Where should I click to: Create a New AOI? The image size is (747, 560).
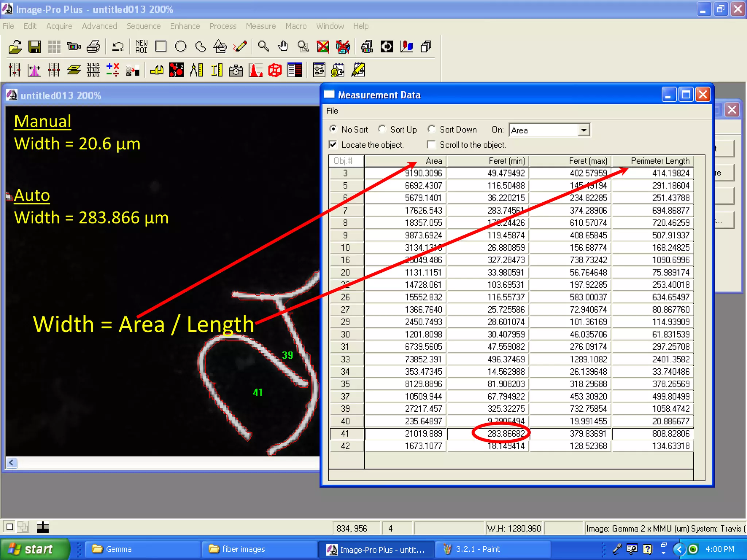click(x=142, y=47)
